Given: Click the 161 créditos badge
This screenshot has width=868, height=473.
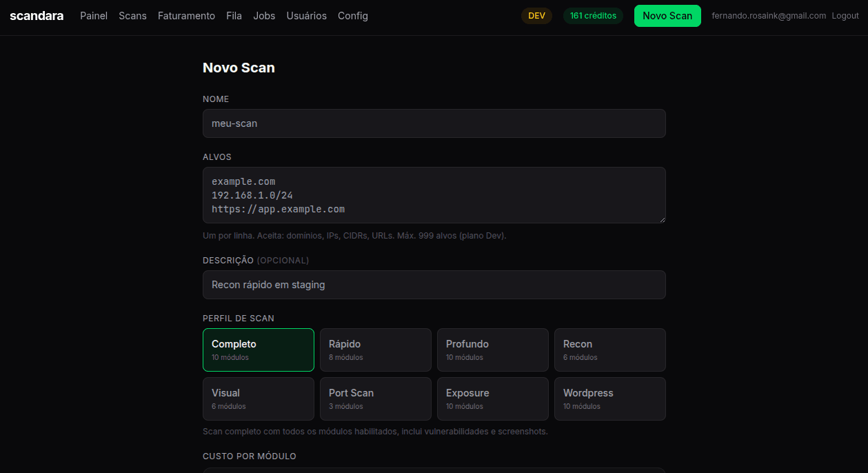Looking at the screenshot, I should click(x=593, y=16).
